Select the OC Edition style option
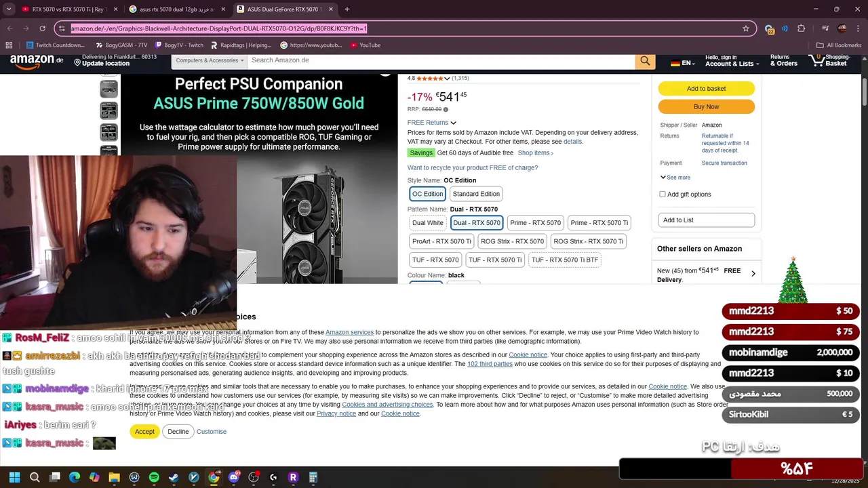The width and height of the screenshot is (868, 488). coord(427,194)
